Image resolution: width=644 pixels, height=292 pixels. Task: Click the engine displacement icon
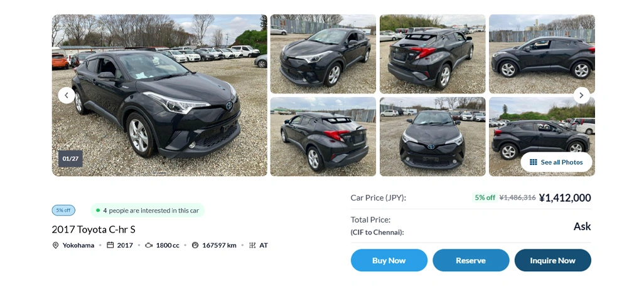[149, 245]
